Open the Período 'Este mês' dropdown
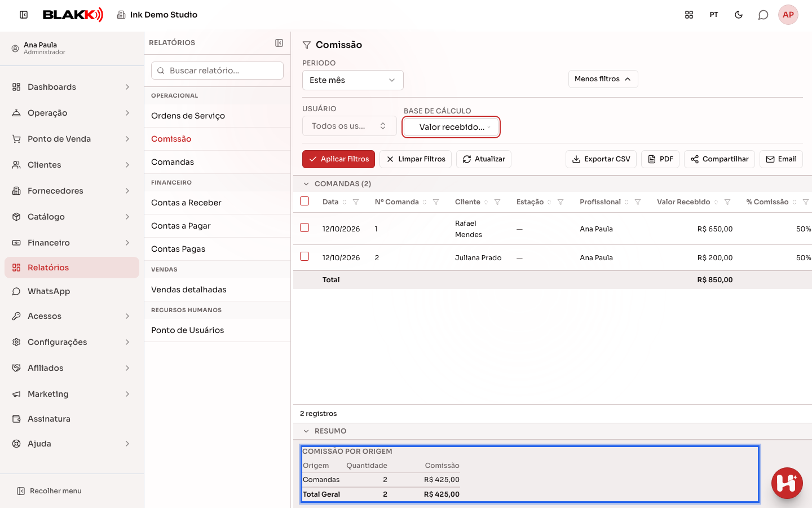The width and height of the screenshot is (812, 508). pos(353,80)
